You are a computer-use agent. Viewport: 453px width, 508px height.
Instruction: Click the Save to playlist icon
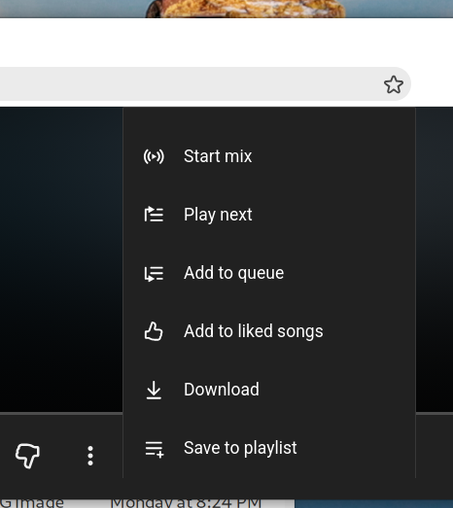[x=154, y=449]
